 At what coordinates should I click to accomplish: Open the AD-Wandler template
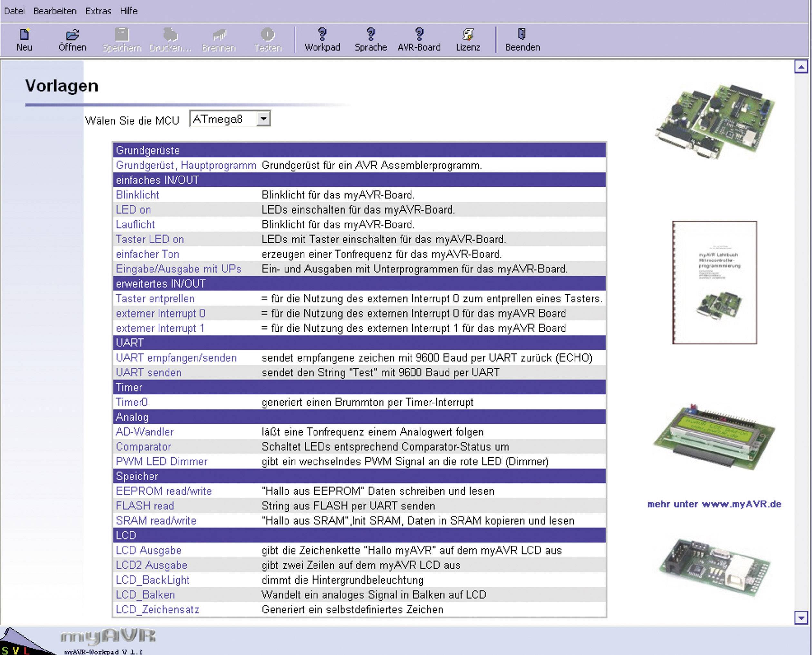click(x=145, y=432)
